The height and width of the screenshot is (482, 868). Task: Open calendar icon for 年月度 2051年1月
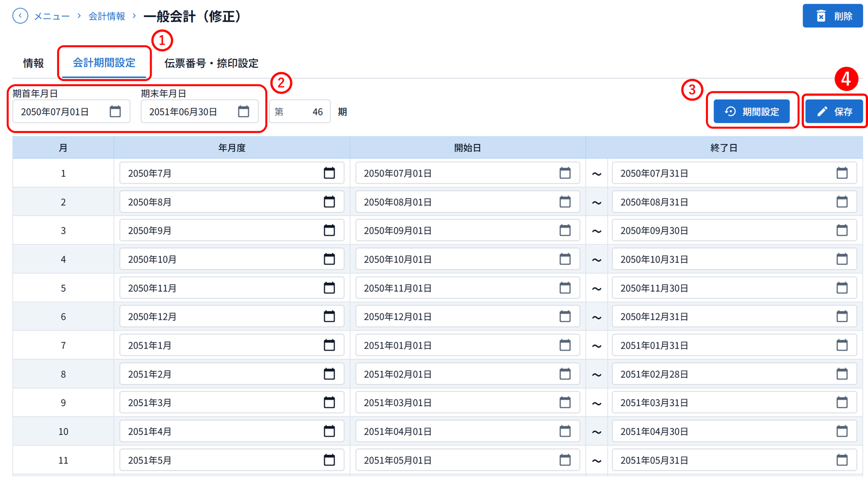click(329, 345)
